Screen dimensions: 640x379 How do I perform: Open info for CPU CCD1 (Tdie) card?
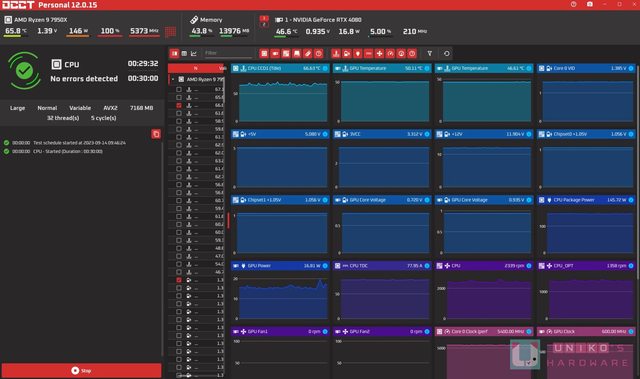point(325,68)
